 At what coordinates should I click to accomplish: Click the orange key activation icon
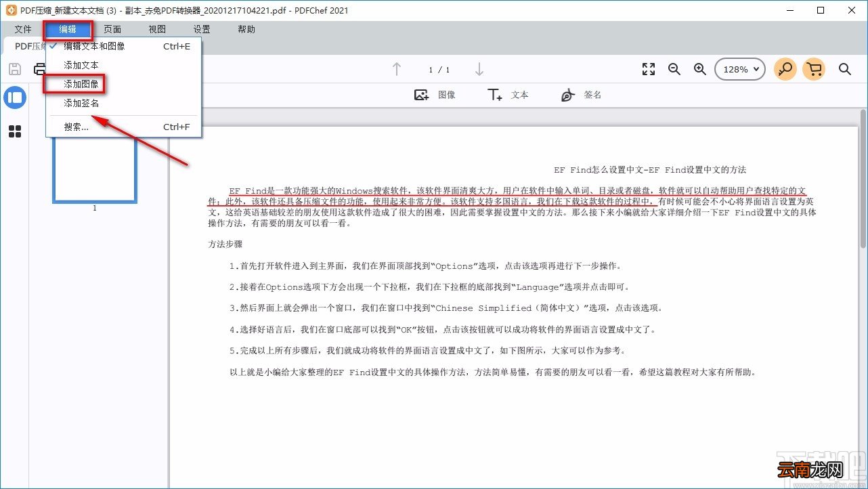pyautogui.click(x=785, y=69)
